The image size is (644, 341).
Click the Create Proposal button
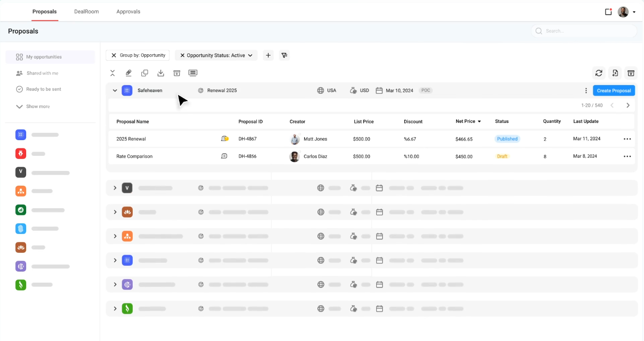tap(614, 91)
